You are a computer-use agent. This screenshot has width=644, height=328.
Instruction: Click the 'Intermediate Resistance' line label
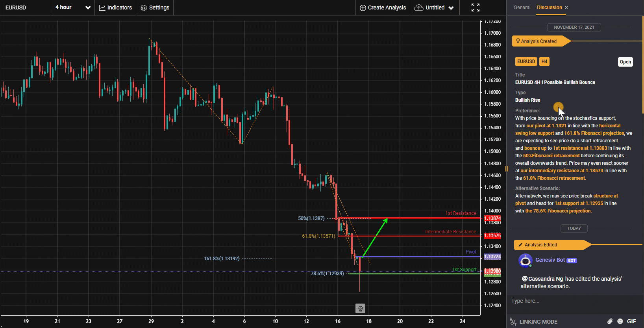point(451,232)
